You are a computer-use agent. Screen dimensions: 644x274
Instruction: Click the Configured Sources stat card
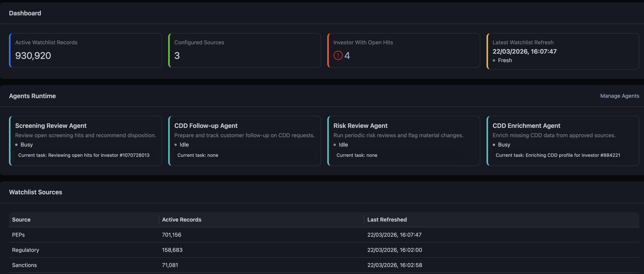(x=244, y=50)
